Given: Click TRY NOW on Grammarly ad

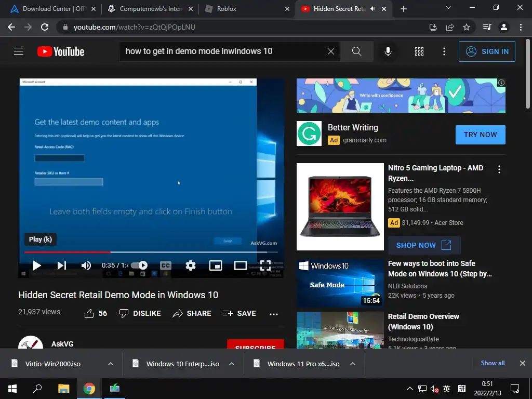Looking at the screenshot, I should coord(480,135).
